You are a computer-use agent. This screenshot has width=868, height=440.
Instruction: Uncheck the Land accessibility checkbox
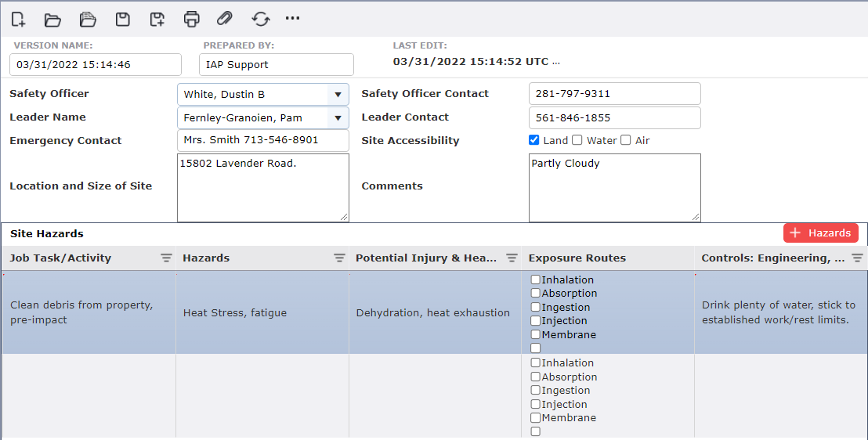(533, 140)
